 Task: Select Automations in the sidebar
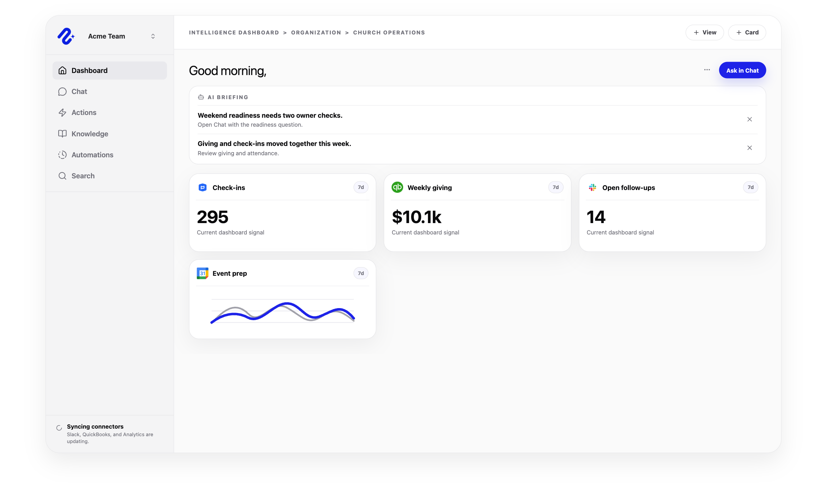pyautogui.click(x=110, y=155)
